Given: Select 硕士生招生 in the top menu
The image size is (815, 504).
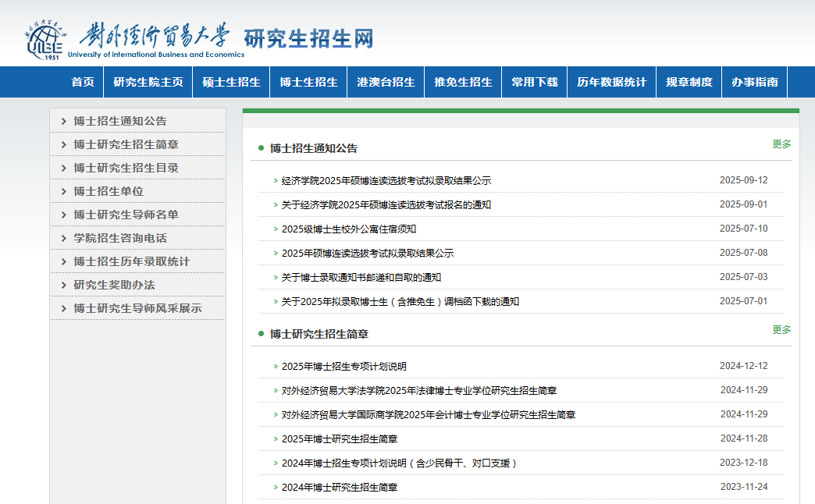Looking at the screenshot, I should (231, 82).
